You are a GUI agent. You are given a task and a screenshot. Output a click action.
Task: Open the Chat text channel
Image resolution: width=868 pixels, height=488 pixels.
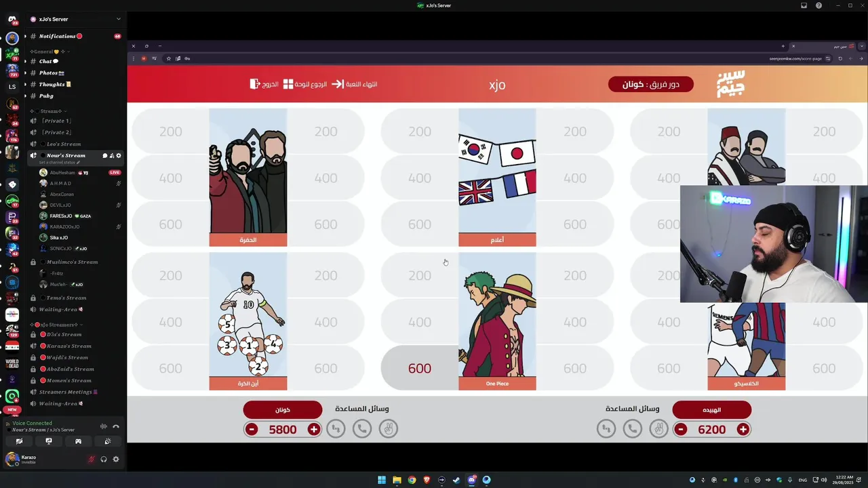point(75,61)
